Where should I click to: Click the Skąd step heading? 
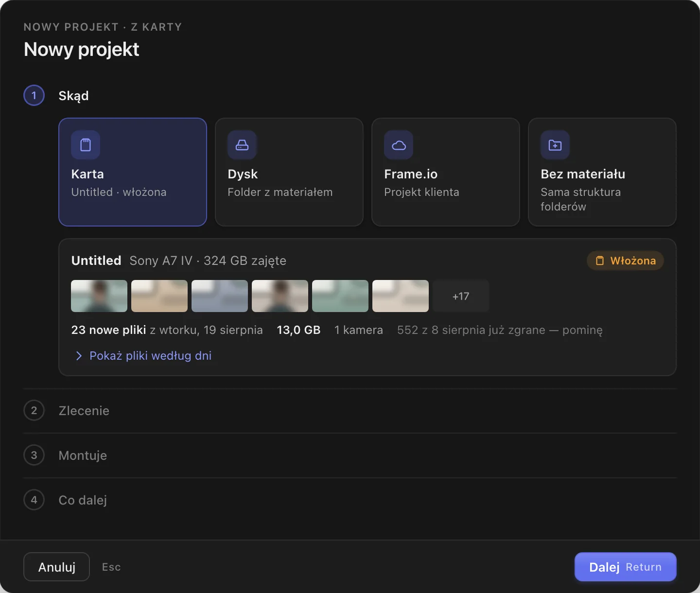pos(73,96)
